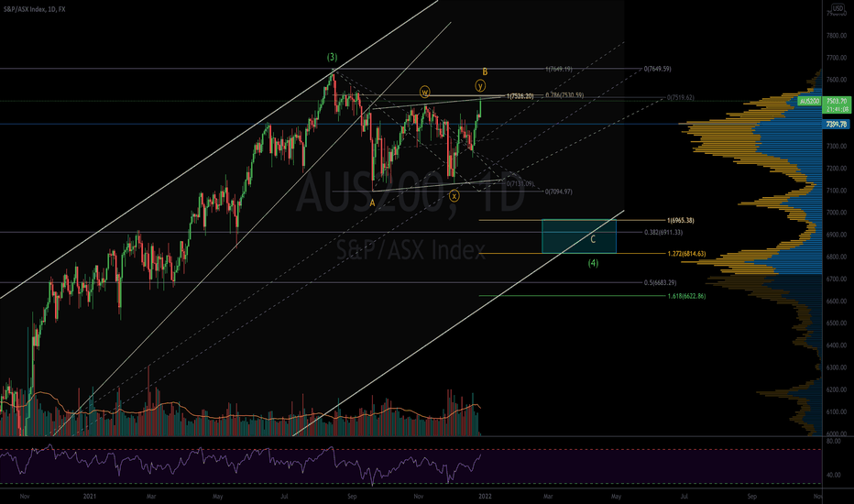The image size is (854, 504).
Task: Select the orange B wave label
Action: click(485, 71)
